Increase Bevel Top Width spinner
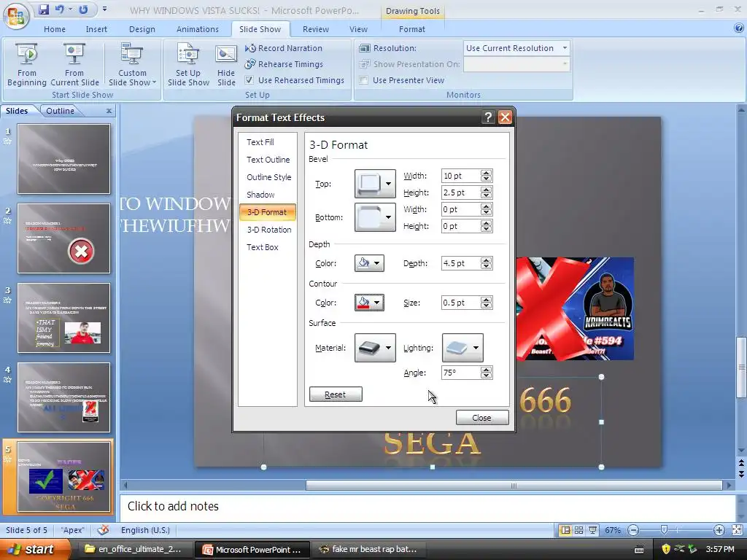The width and height of the screenshot is (747, 560). (486, 173)
